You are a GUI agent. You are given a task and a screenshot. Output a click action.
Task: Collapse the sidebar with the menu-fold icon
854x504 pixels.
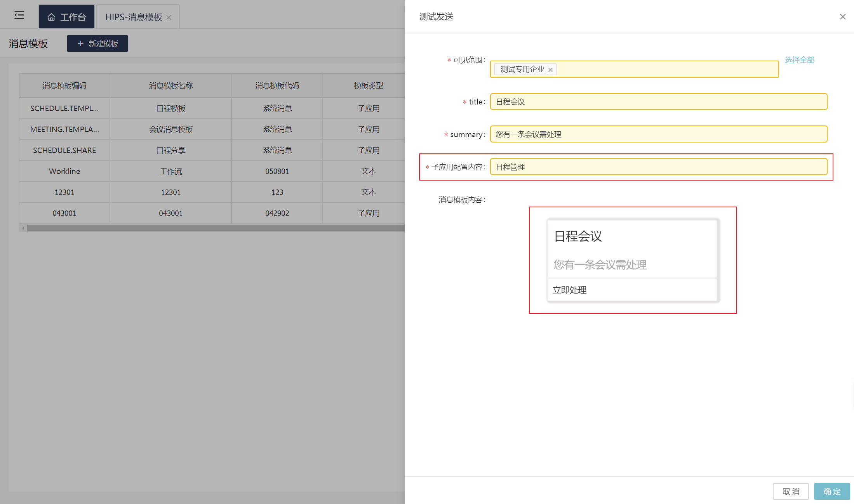point(19,16)
